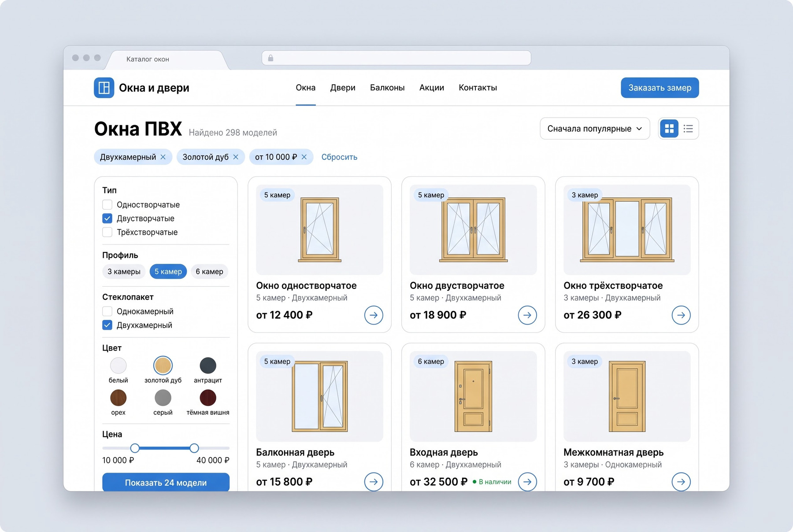Go to the Двери nav tab
This screenshot has width=793, height=532.
click(x=343, y=88)
